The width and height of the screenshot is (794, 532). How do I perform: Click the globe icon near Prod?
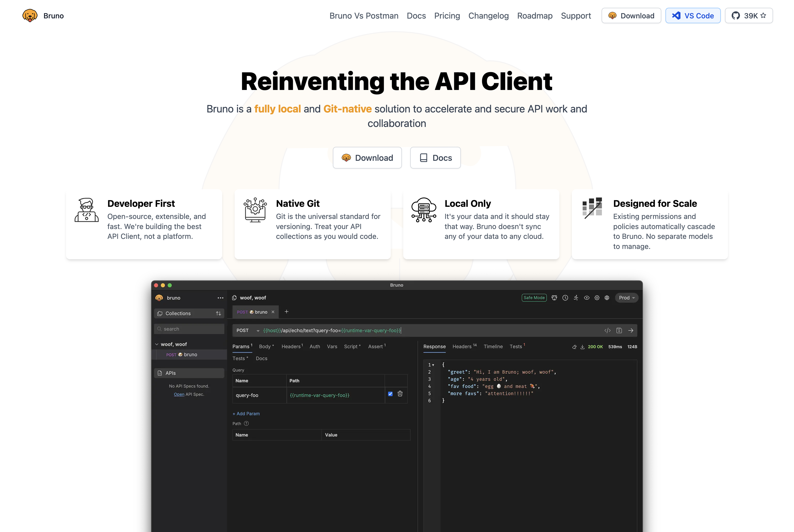tap(607, 298)
